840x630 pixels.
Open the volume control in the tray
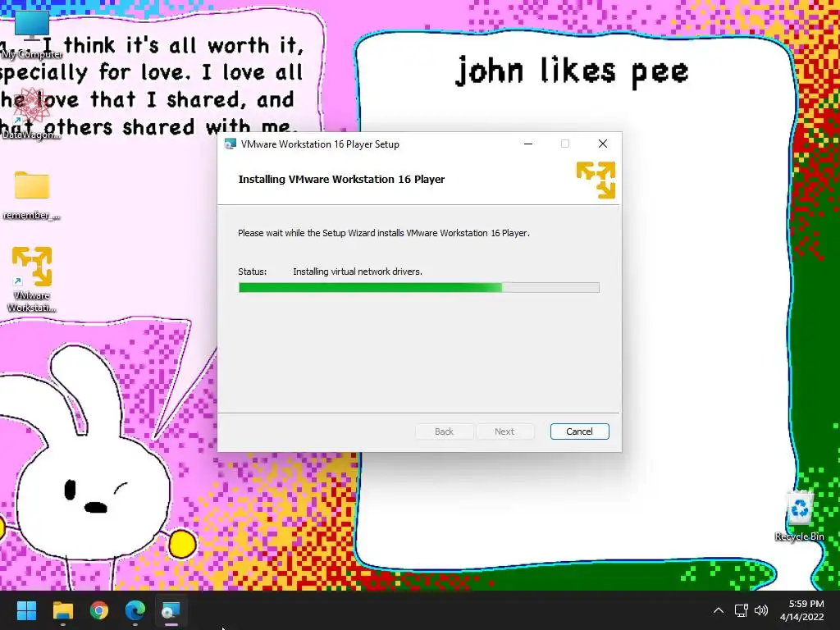[761, 610]
